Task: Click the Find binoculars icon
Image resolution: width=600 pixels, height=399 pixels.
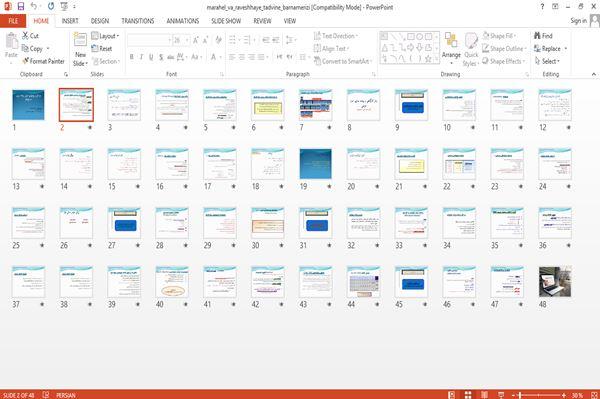Action: pyautogui.click(x=537, y=36)
